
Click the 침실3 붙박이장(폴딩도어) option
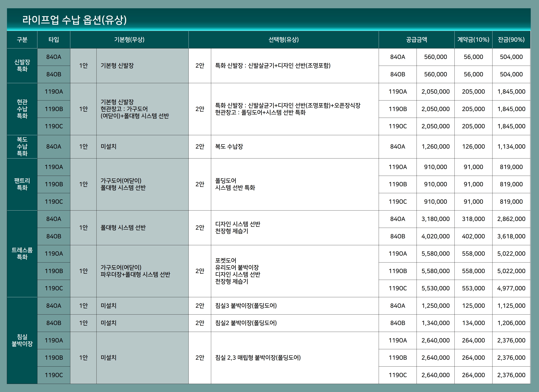[x=246, y=306]
